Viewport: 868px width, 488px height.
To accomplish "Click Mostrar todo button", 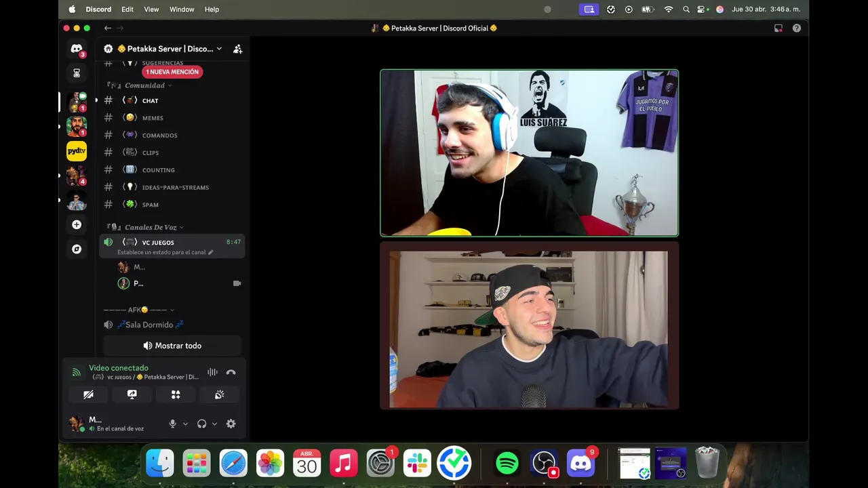I will tap(172, 346).
